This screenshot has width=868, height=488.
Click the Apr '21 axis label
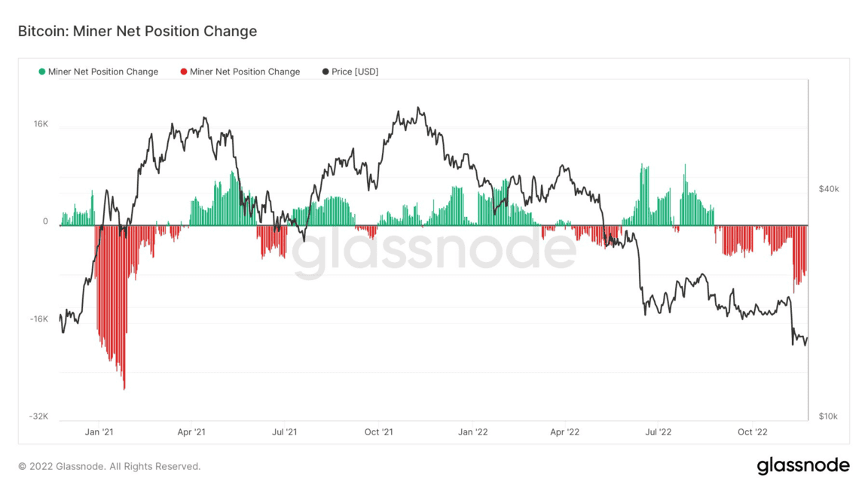point(191,432)
